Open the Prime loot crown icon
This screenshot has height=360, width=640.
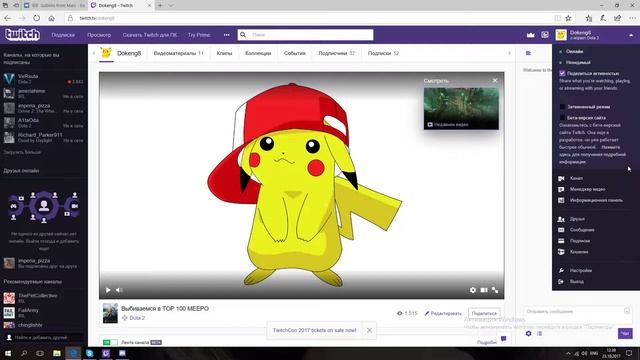point(531,35)
